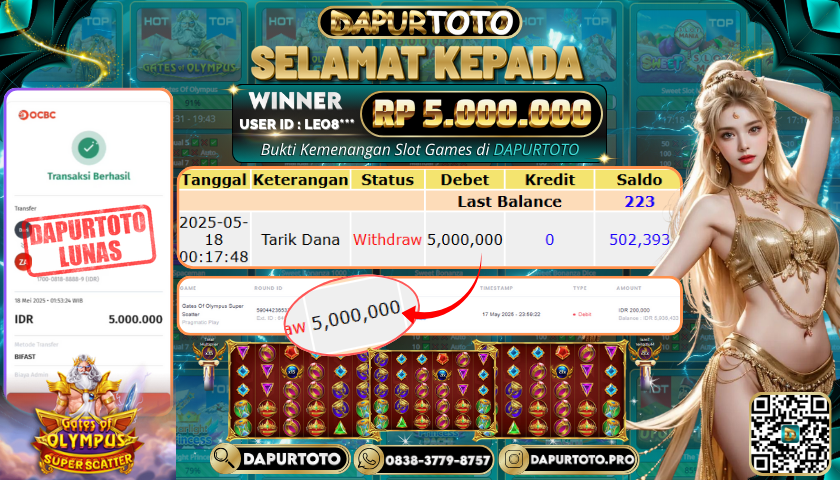The height and width of the screenshot is (480, 840).
Task: Open the WhatsApp icon by phone number
Action: click(x=370, y=460)
